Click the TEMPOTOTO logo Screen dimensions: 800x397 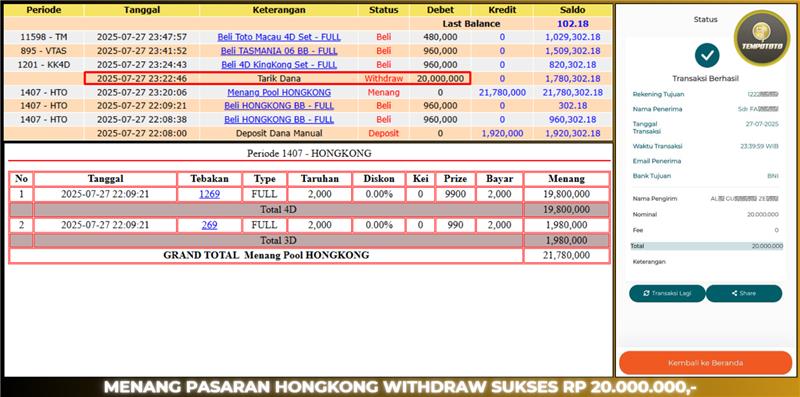click(x=761, y=38)
